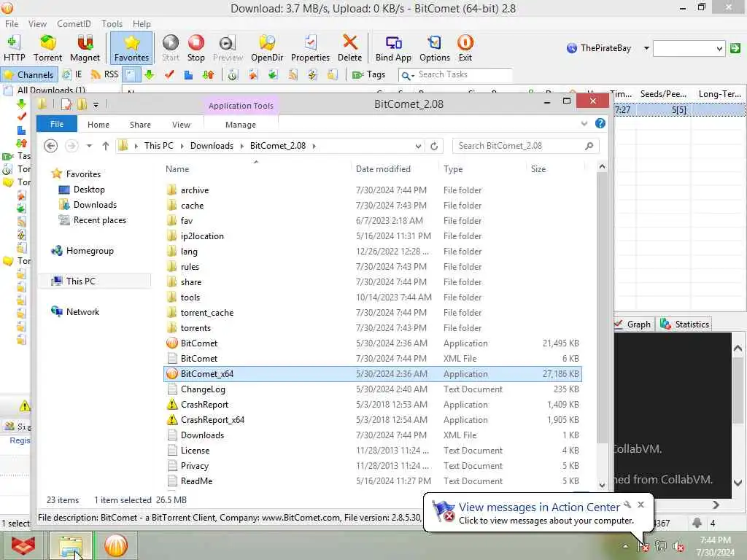Expand ThePirateBay search engine dropdown

tap(646, 48)
